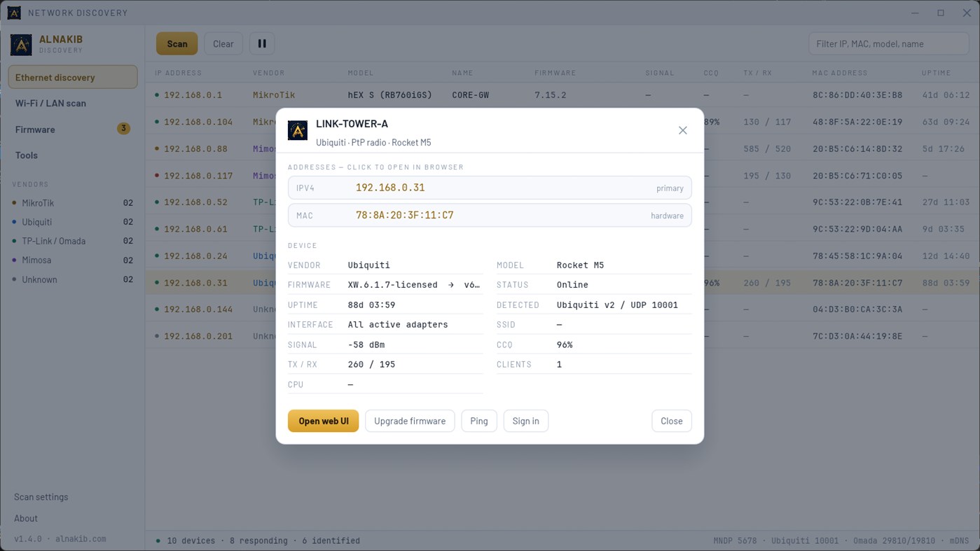Image resolution: width=980 pixels, height=551 pixels.
Task: Click the app icon in the title bar
Action: click(14, 13)
